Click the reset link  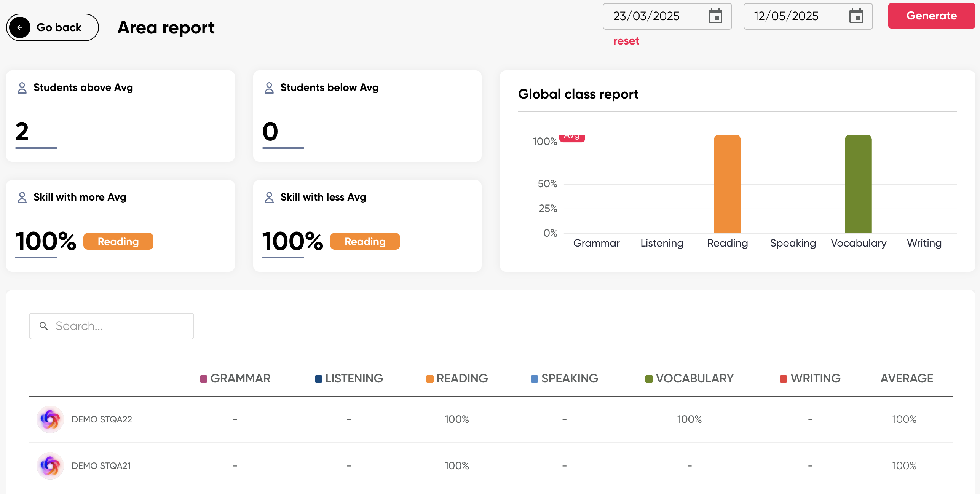tap(626, 41)
